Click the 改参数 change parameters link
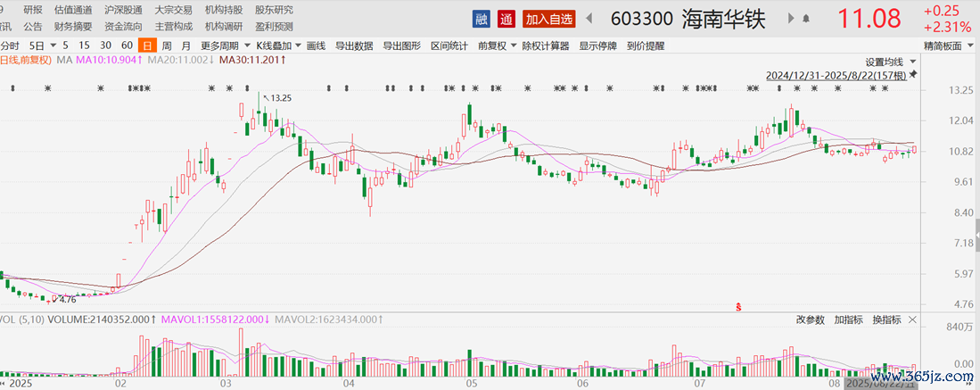This screenshot has height=390, width=980. tap(811, 319)
